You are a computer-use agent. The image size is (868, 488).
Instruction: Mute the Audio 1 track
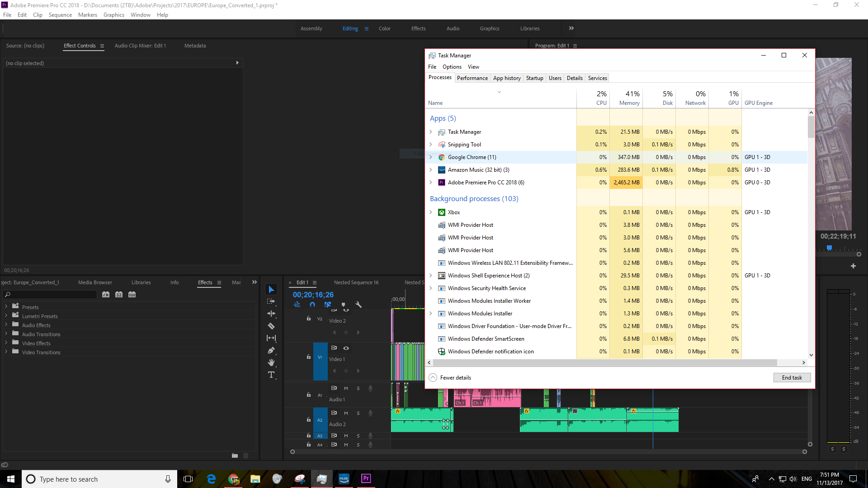point(346,388)
